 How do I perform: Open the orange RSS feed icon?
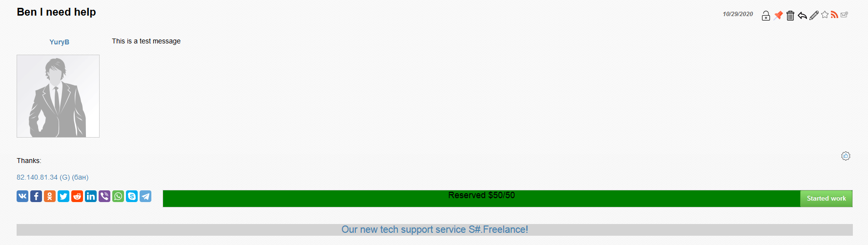[x=834, y=15]
